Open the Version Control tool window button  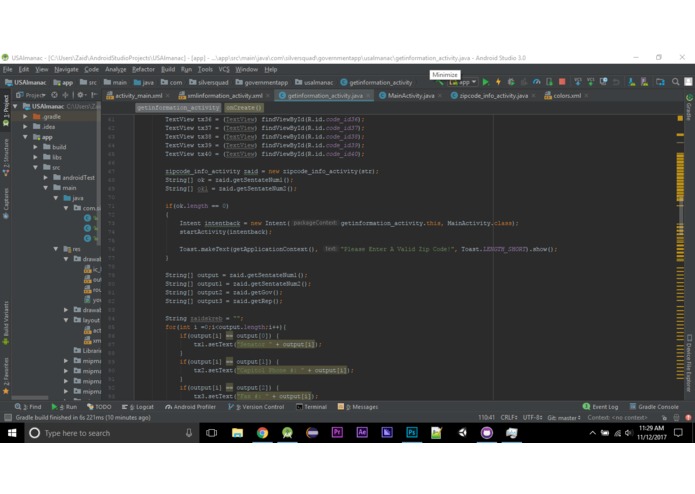coord(256,407)
